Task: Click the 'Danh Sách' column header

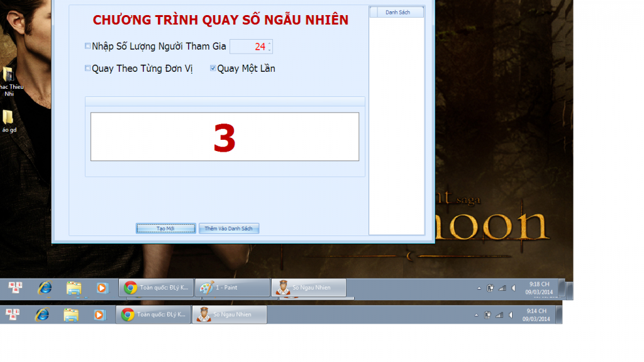Action: [x=396, y=12]
